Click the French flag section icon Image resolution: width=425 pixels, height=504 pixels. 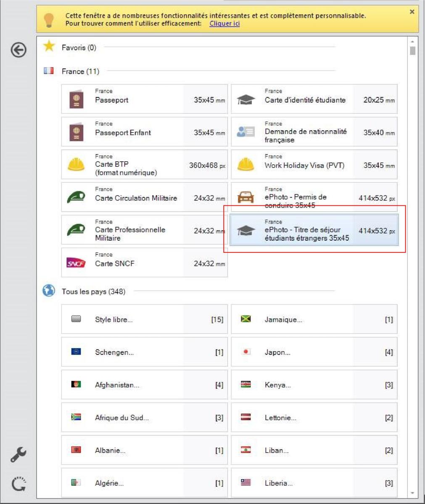coord(49,71)
